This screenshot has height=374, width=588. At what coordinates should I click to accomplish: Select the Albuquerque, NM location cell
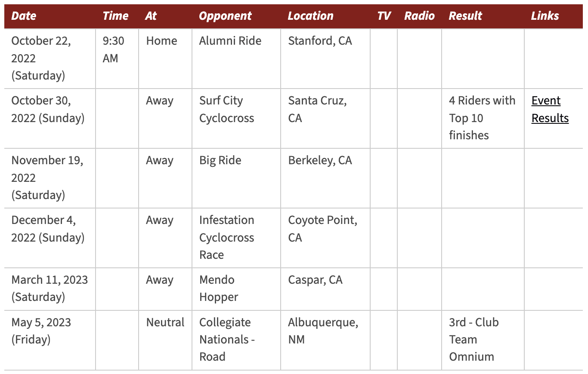click(325, 340)
